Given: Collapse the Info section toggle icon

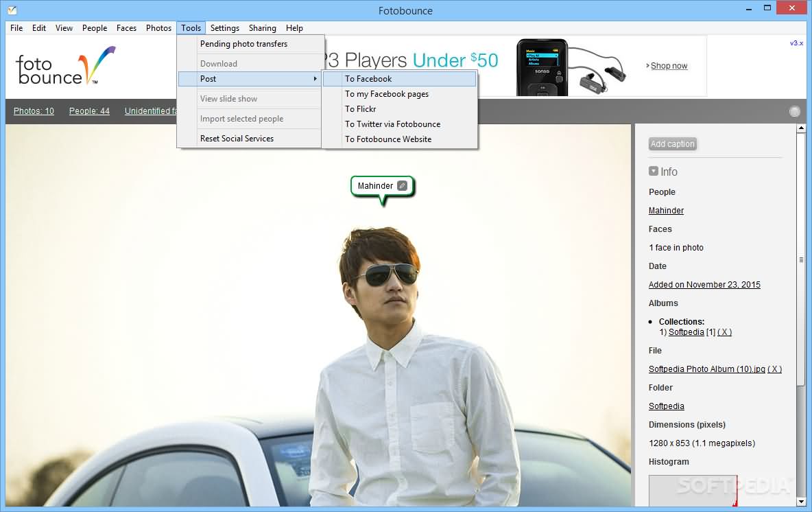Looking at the screenshot, I should [x=654, y=171].
